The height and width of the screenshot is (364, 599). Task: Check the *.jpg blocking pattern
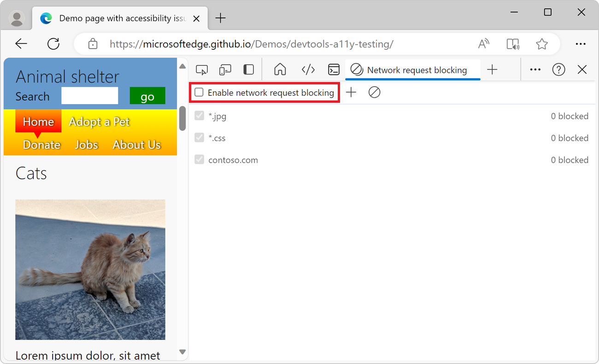[199, 116]
